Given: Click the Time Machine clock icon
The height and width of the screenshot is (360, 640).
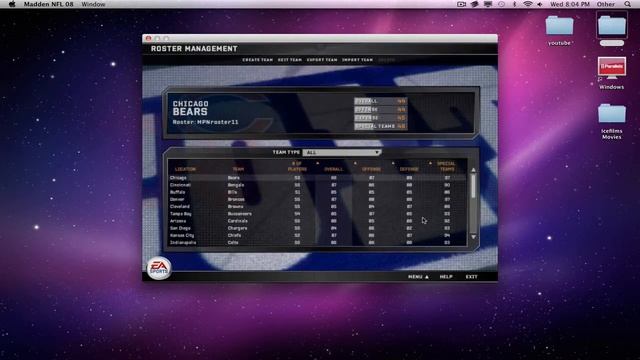Looking at the screenshot, I should click(501, 4).
